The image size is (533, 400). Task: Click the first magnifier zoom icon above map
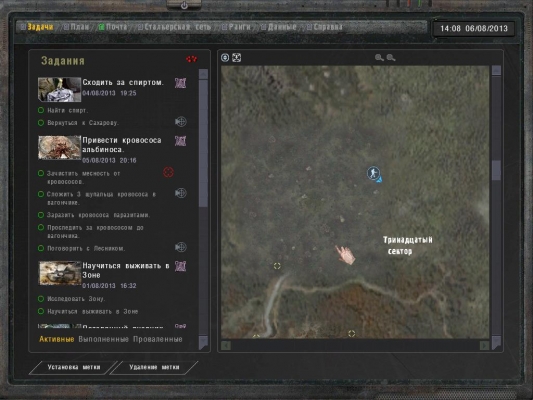tap(379, 58)
